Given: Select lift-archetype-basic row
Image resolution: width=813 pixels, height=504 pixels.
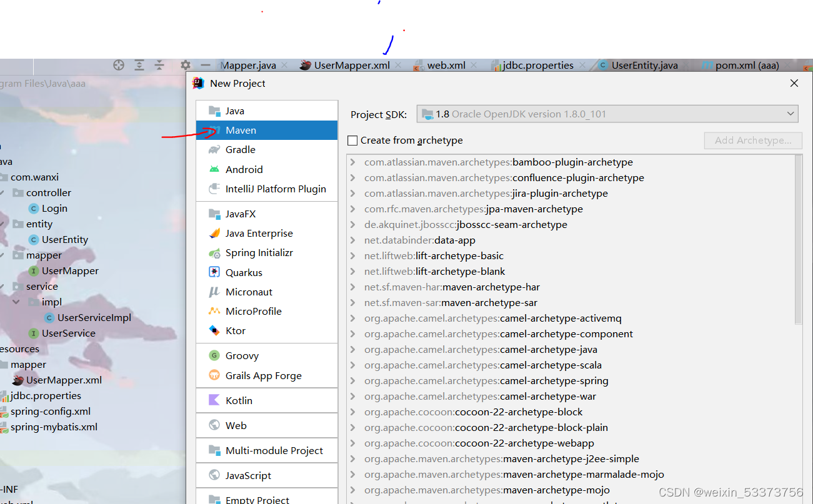Looking at the screenshot, I should pos(571,256).
